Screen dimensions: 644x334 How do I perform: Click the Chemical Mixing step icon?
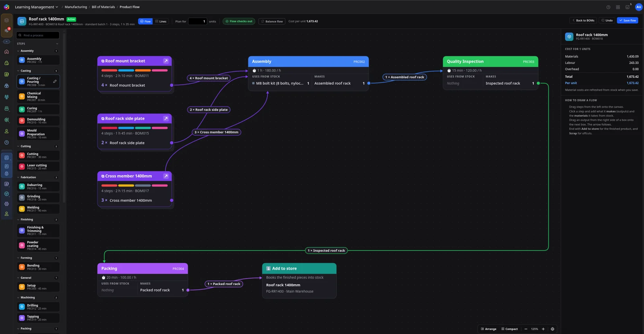click(x=22, y=96)
